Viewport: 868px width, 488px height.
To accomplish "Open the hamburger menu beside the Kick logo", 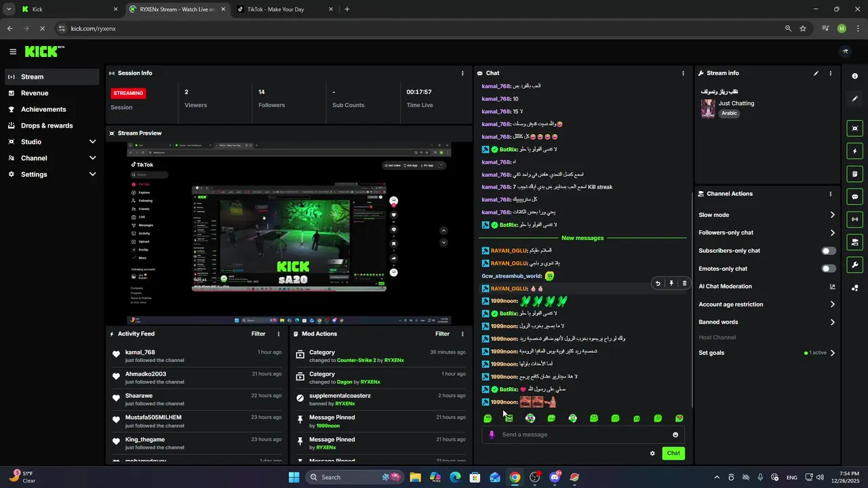I will (x=13, y=52).
